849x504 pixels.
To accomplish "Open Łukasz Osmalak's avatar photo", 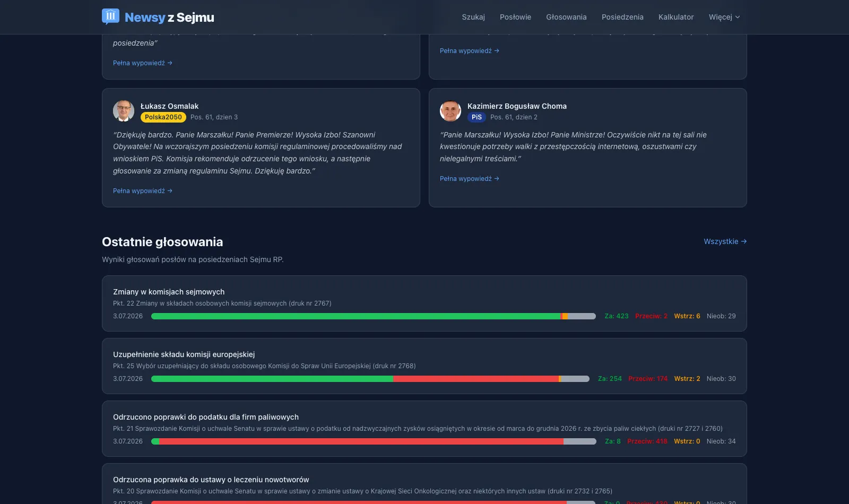I will (124, 111).
